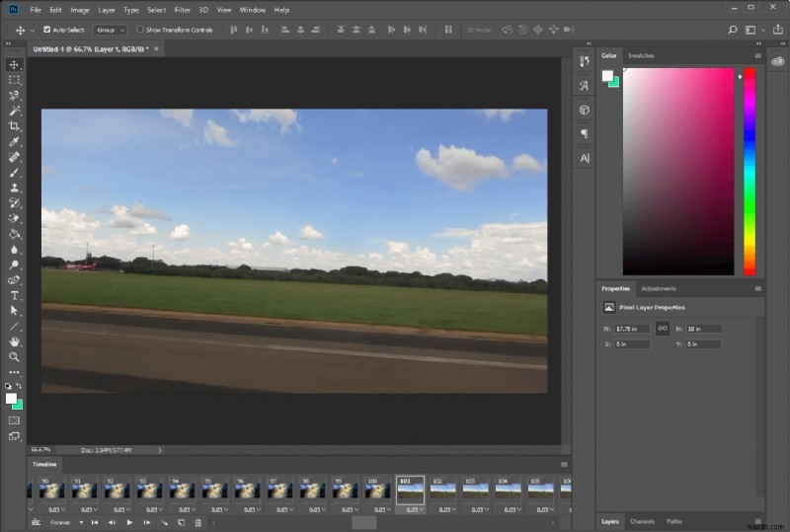Switch to the Swatches tab
Image resolution: width=790 pixels, height=532 pixels.
pyautogui.click(x=641, y=55)
